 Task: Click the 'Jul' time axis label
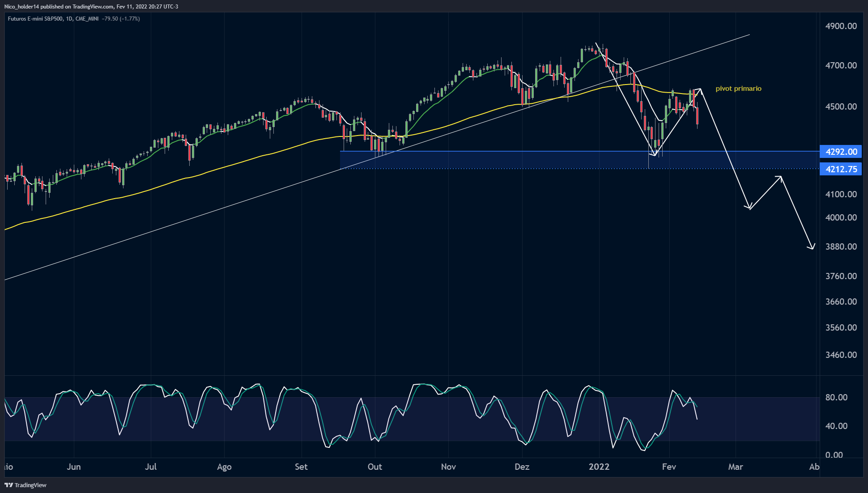point(151,467)
